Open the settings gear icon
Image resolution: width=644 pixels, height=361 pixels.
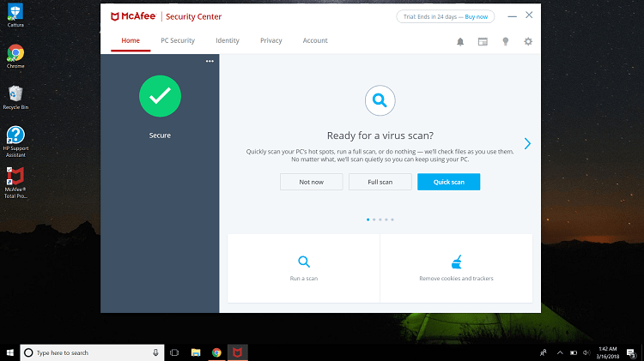pyautogui.click(x=528, y=41)
